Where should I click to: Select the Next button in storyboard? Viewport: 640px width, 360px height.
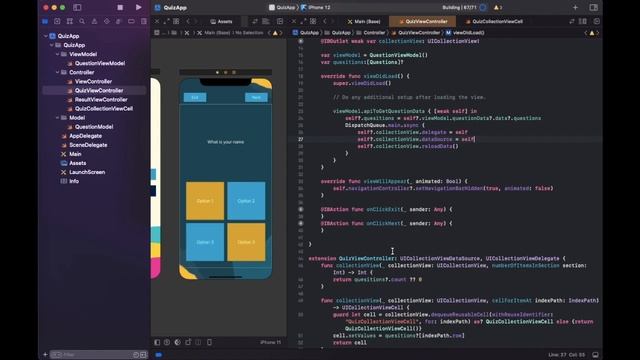click(256, 97)
